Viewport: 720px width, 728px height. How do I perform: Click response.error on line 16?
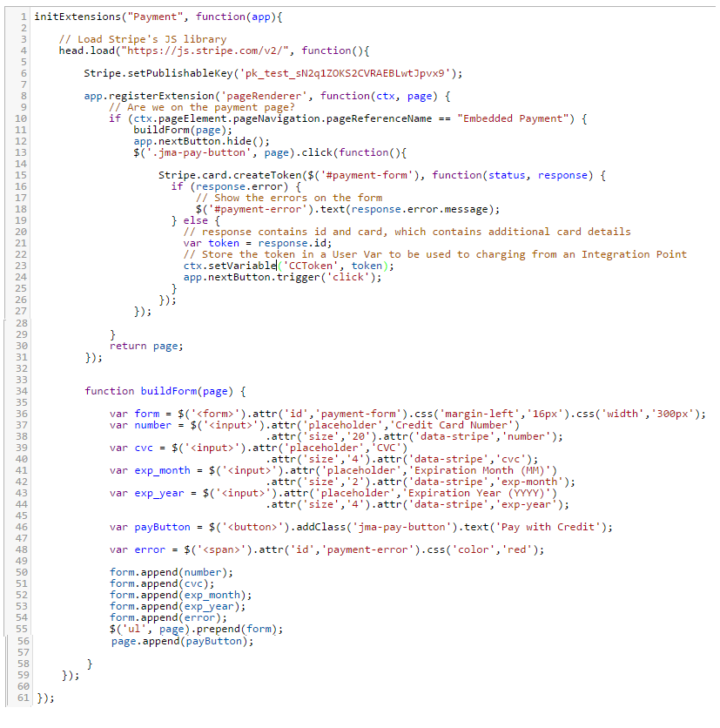239,186
